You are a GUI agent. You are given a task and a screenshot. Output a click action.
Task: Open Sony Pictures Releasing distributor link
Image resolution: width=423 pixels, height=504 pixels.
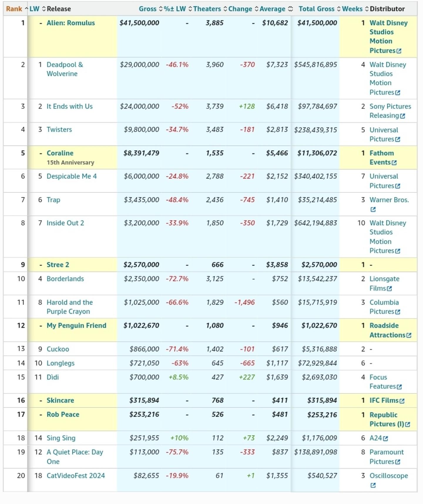point(390,111)
